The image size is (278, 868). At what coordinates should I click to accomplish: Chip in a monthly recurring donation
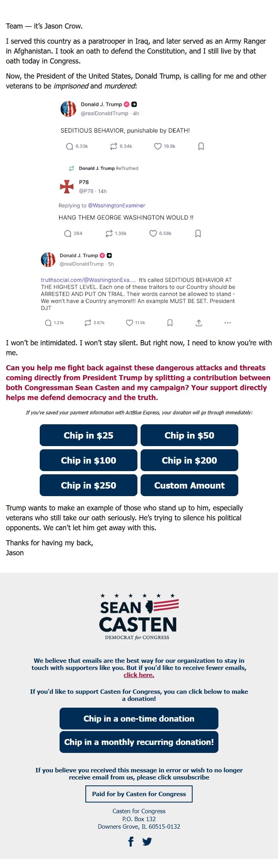tap(139, 741)
